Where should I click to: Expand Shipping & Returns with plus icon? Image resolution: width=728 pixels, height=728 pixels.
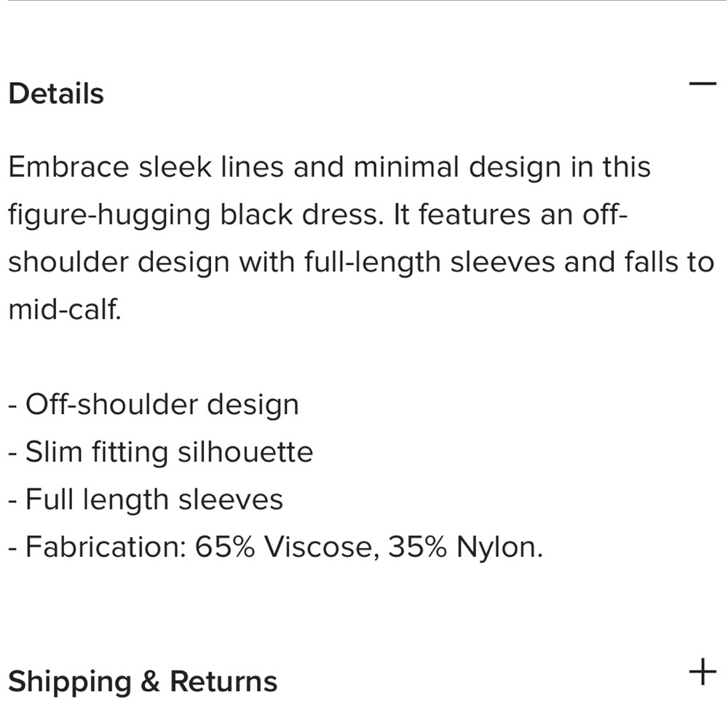[703, 672]
